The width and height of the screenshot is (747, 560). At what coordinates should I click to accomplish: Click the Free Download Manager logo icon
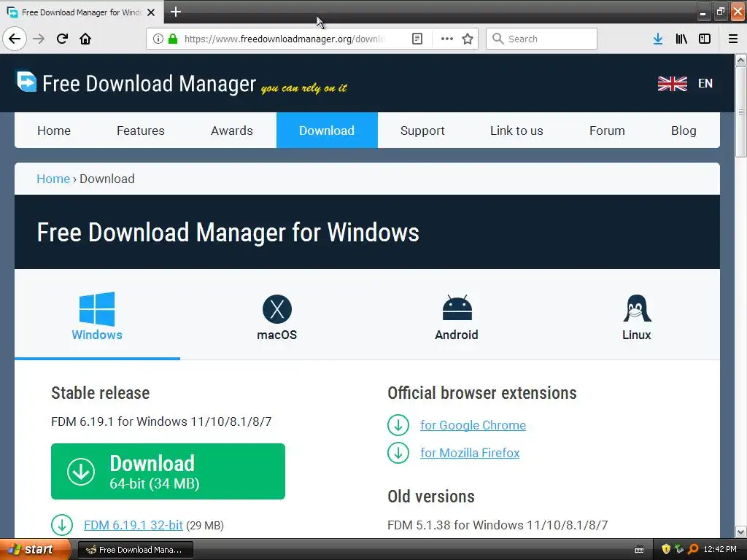(x=26, y=81)
